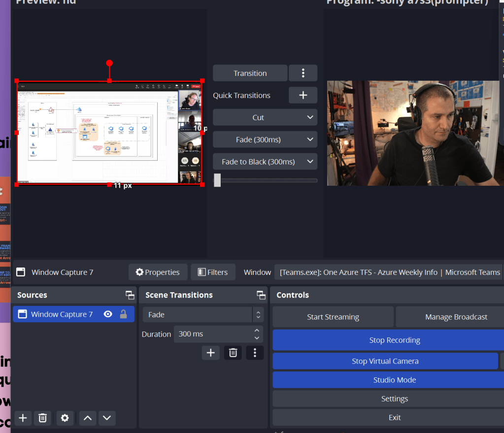
Task: Pop out the Sources dock
Action: click(x=130, y=295)
